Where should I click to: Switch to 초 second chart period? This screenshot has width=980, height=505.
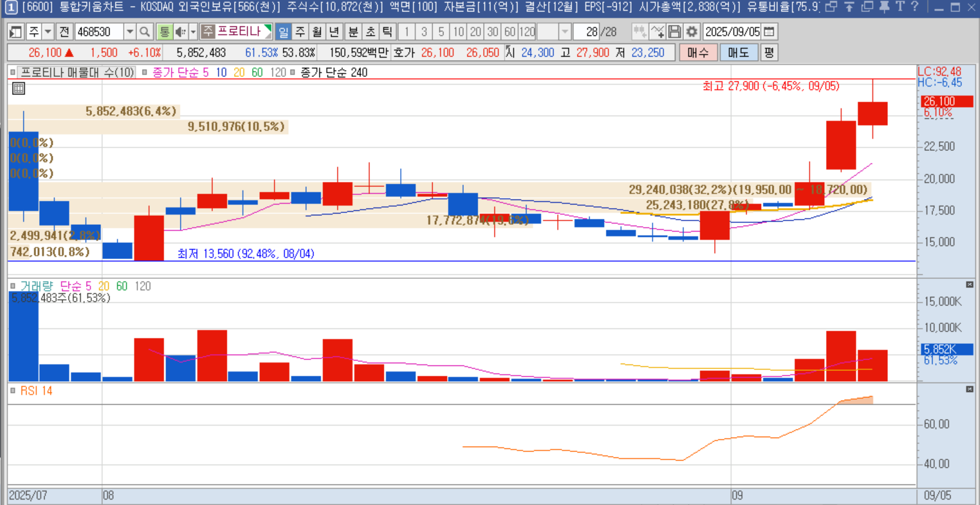coord(371,31)
